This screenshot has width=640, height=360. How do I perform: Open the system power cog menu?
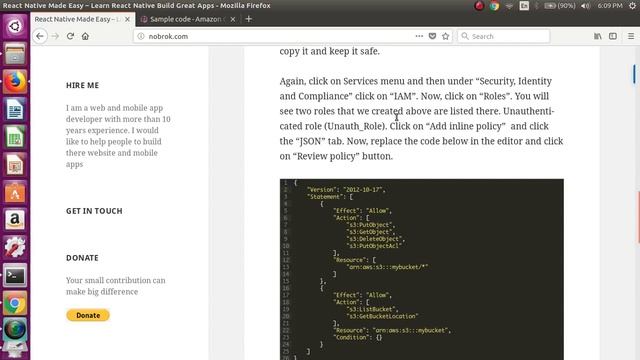(x=632, y=6)
